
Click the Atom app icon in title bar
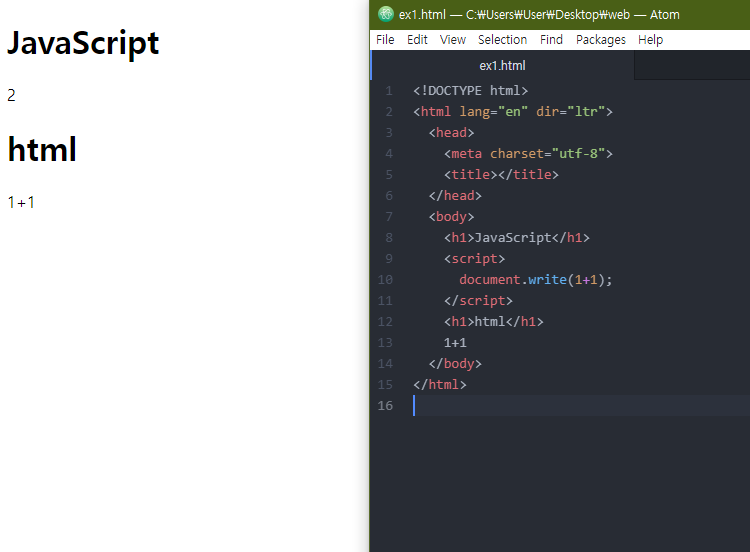tap(386, 14)
